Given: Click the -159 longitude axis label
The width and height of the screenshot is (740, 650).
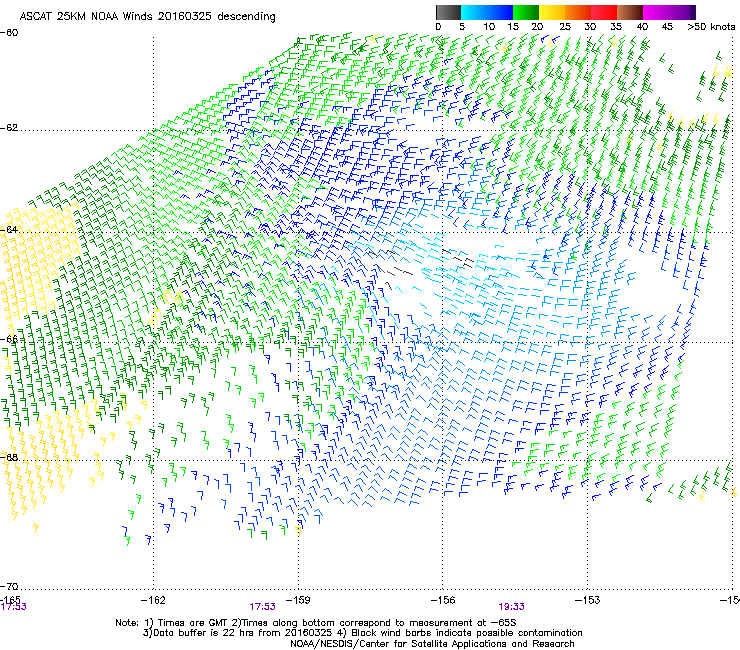Looking at the screenshot, I should click(298, 600).
